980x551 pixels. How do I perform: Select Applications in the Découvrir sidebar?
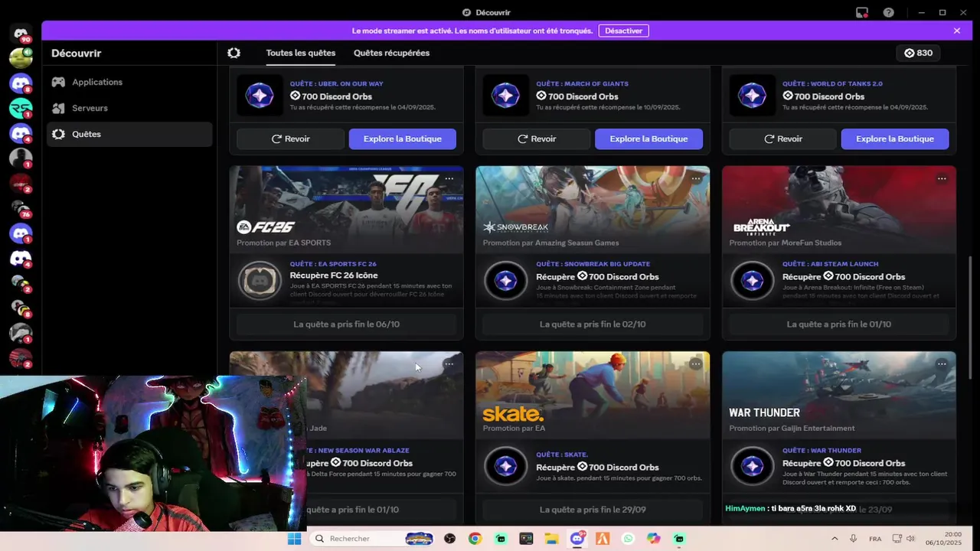coord(129,82)
